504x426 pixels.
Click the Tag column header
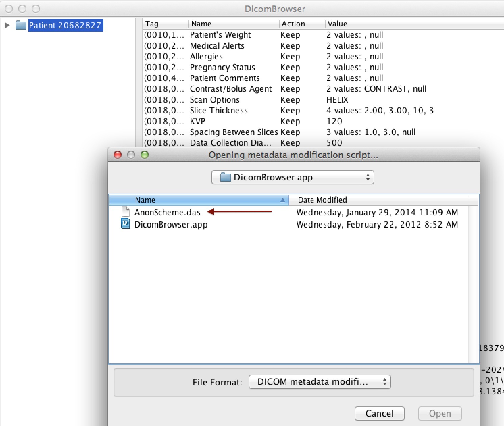pos(166,24)
